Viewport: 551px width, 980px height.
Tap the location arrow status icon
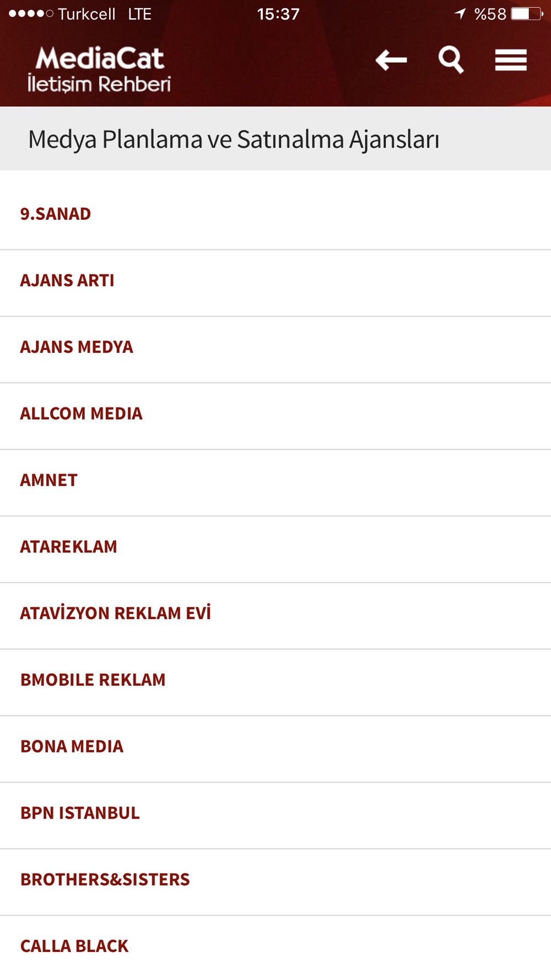point(460,14)
